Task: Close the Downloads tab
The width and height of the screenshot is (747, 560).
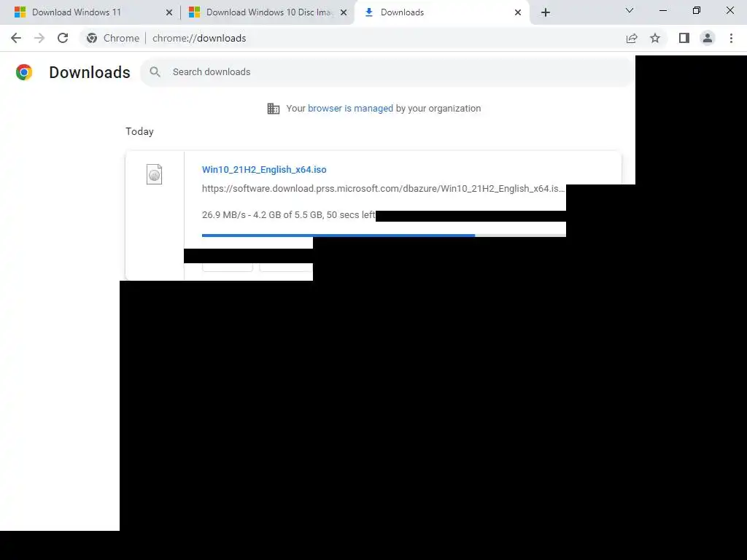Action: click(518, 12)
